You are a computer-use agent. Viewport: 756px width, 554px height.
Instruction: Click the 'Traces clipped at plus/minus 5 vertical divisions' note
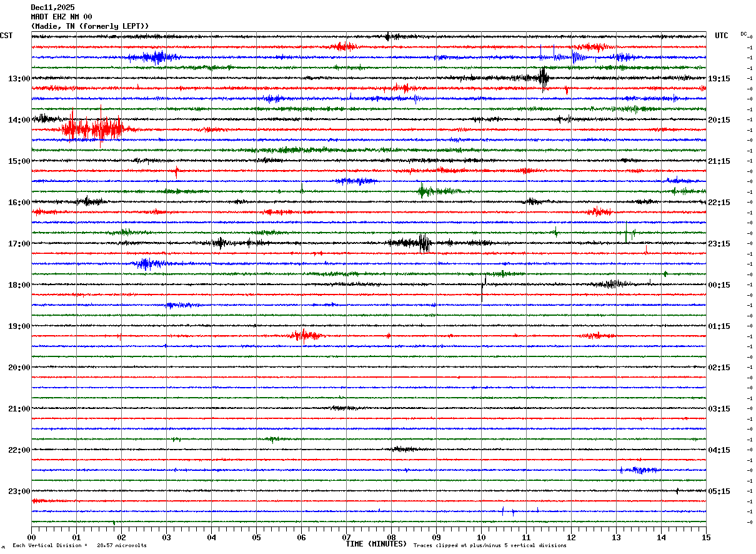(490, 546)
